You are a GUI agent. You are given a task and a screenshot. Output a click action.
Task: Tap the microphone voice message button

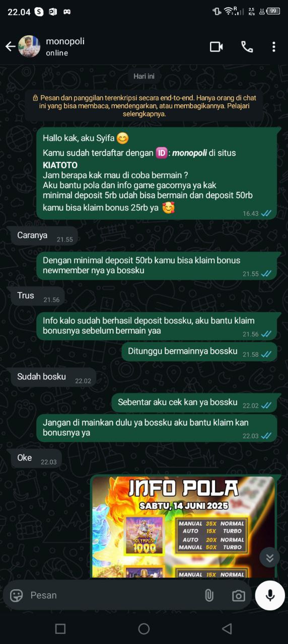270,595
